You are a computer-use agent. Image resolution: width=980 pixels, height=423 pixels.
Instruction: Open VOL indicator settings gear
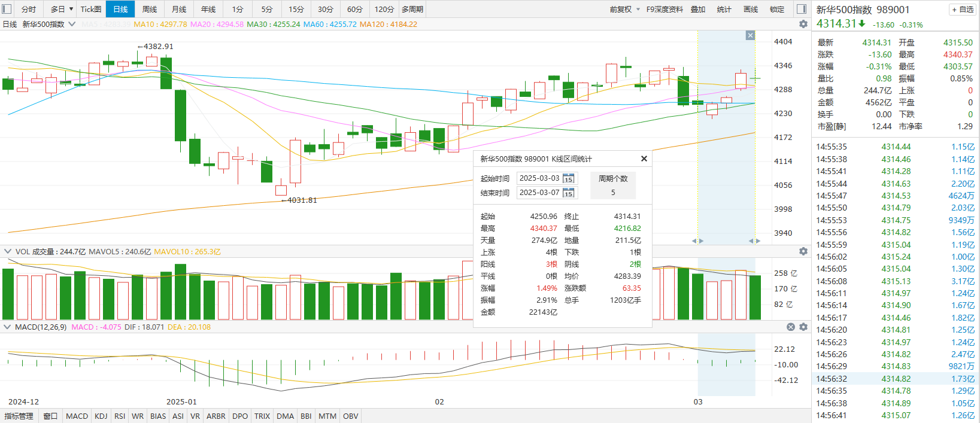pos(803,251)
